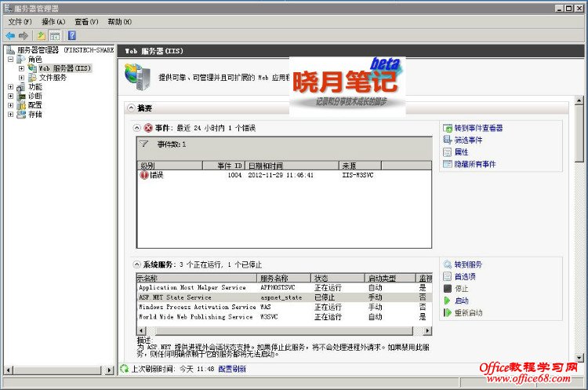
Task: Collapse the 摘要 summary section
Action: [x=131, y=108]
